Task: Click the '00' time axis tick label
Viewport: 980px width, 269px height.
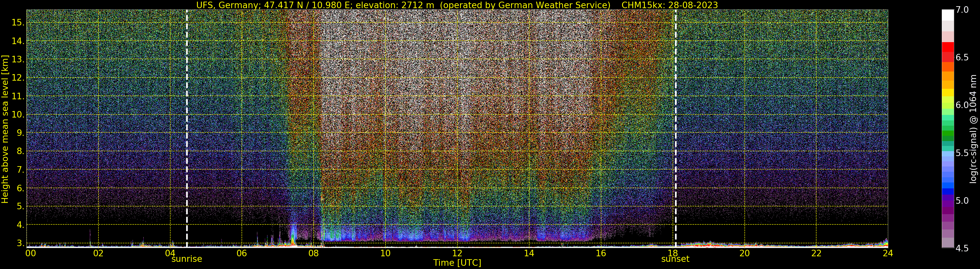Action: coord(31,253)
